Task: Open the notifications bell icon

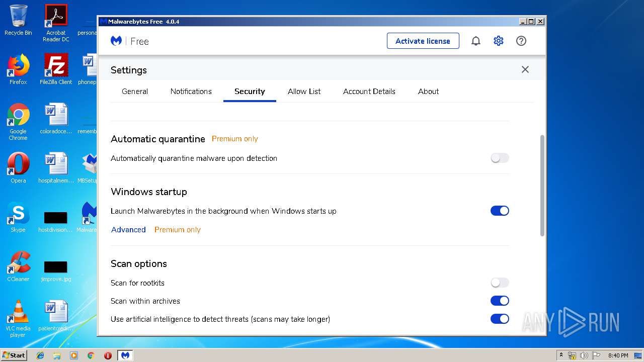Action: point(475,41)
